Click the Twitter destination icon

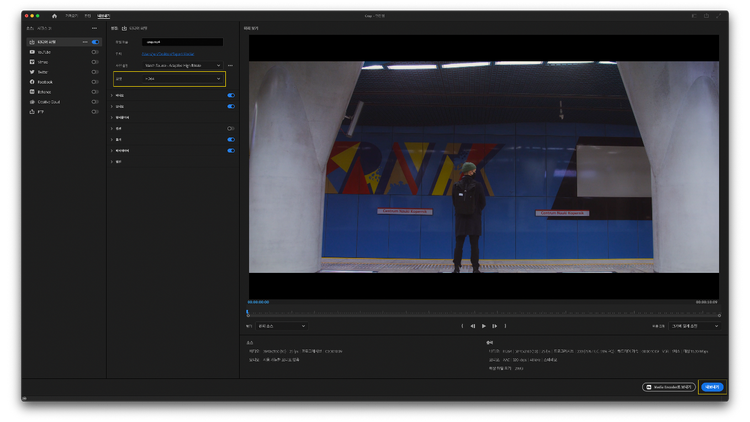[31, 72]
